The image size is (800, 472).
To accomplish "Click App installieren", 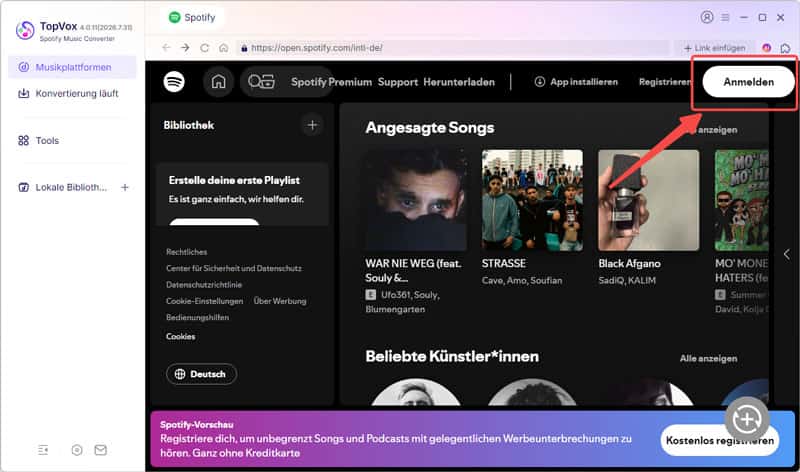I will [576, 82].
